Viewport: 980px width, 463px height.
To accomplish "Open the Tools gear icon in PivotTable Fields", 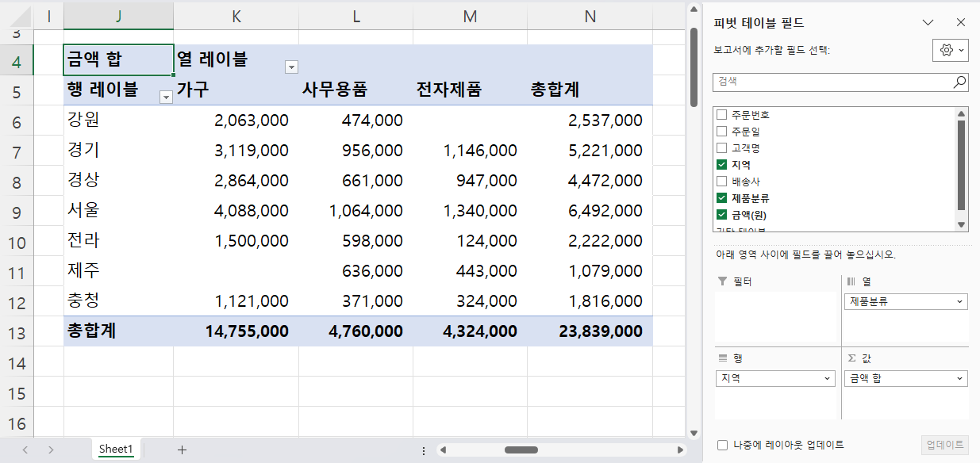I will tap(947, 49).
